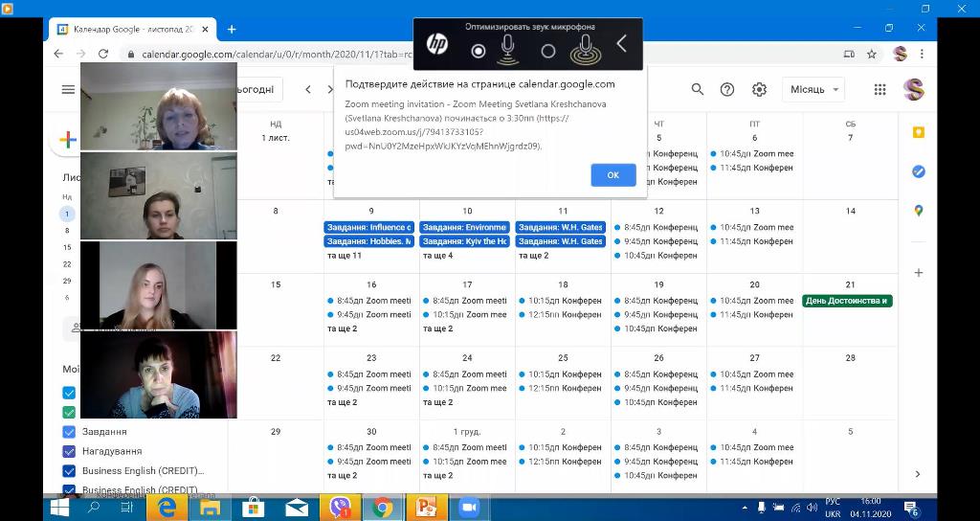Select day 28 in month grid
The height and width of the screenshot is (521, 980).
850,358
